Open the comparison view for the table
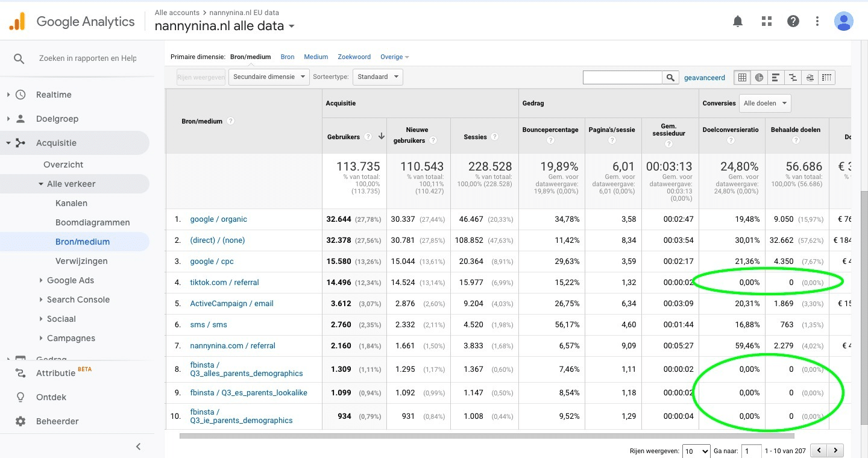Viewport: 868px width, 458px height. click(793, 77)
